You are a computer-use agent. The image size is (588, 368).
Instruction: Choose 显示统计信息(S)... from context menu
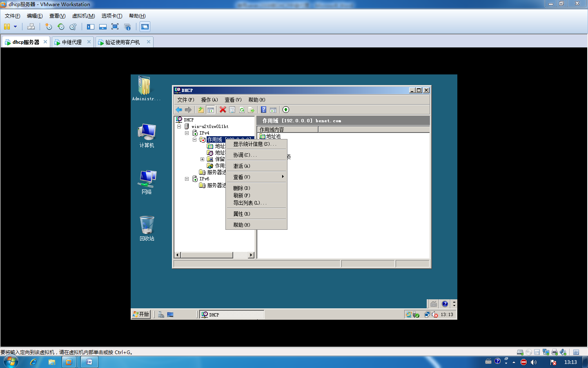[x=256, y=144]
